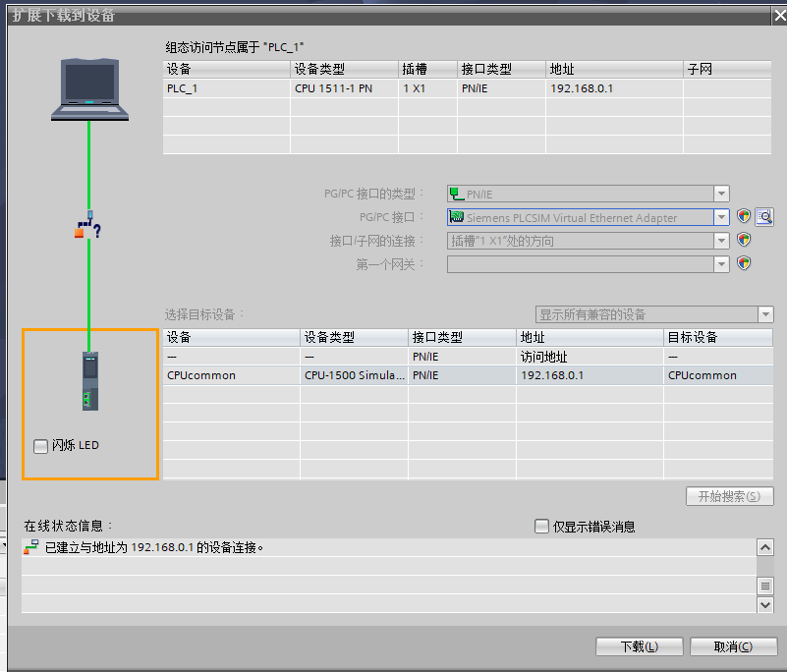Close the 扩展下载到设备 dialog

pos(779,16)
